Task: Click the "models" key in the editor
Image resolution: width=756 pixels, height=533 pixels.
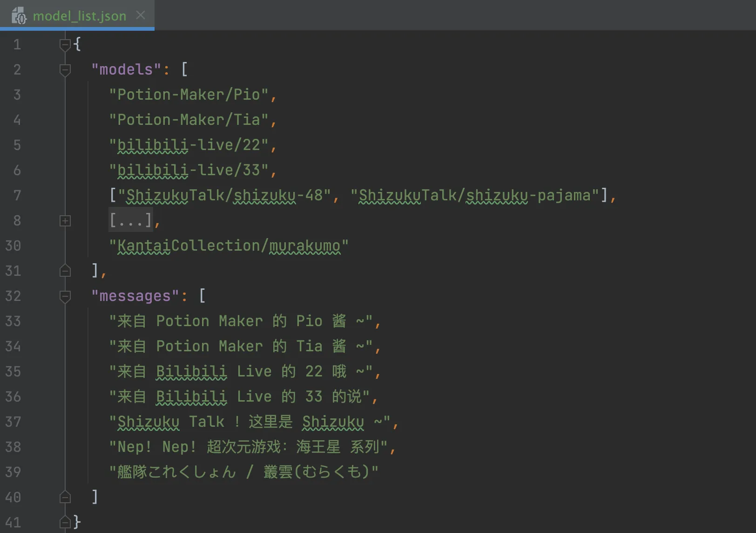Action: coord(126,70)
